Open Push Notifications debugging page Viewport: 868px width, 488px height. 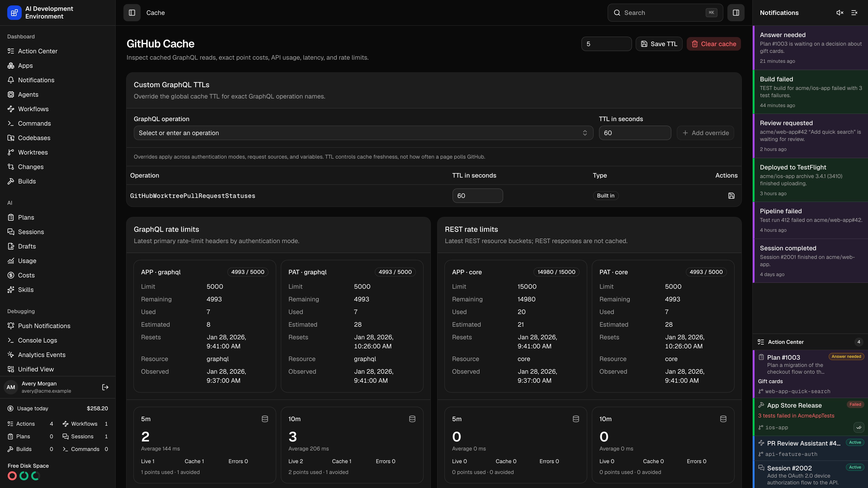point(58,326)
